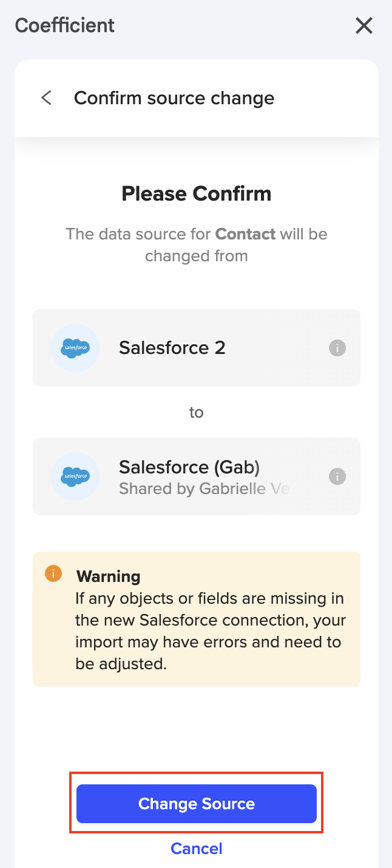
Task: Click the back arrow beside Confirm source change
Action: click(46, 98)
